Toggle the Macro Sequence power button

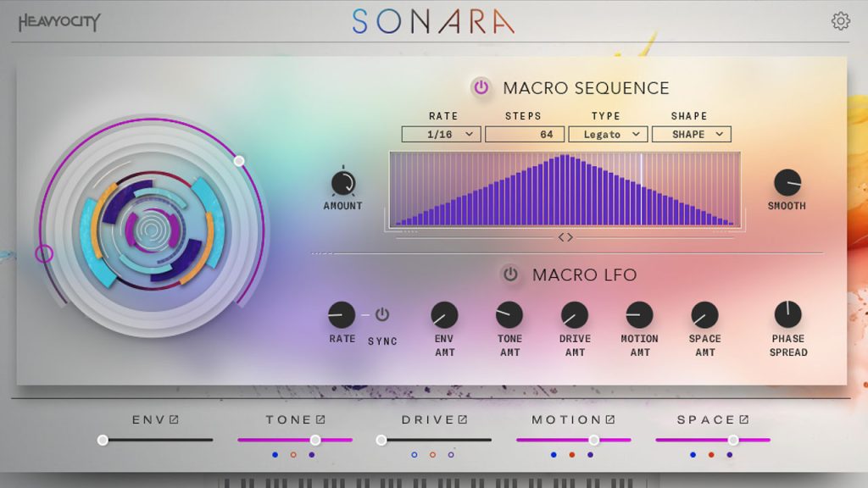[481, 87]
